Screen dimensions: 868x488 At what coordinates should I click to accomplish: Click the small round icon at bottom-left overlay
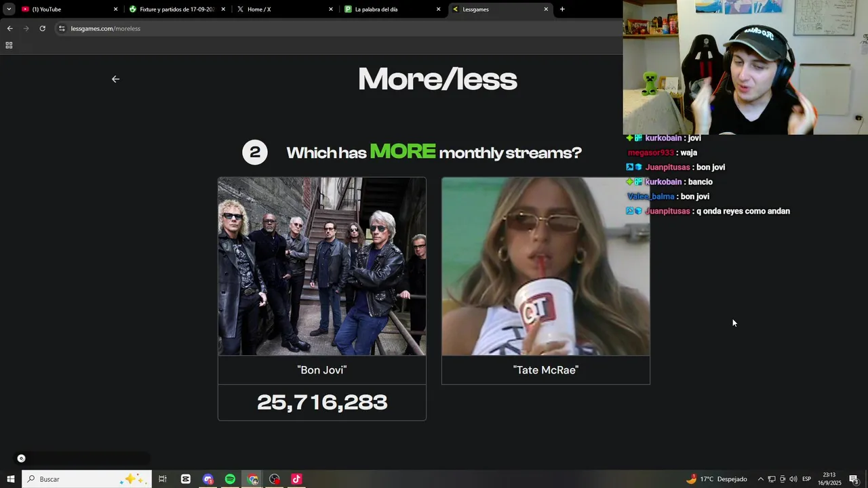(21, 459)
